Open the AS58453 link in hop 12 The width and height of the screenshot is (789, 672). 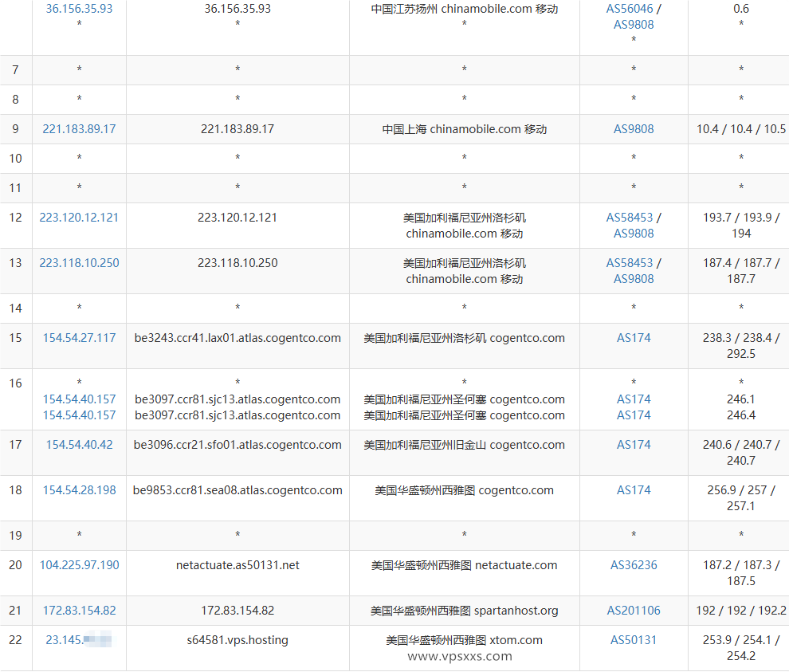click(629, 218)
